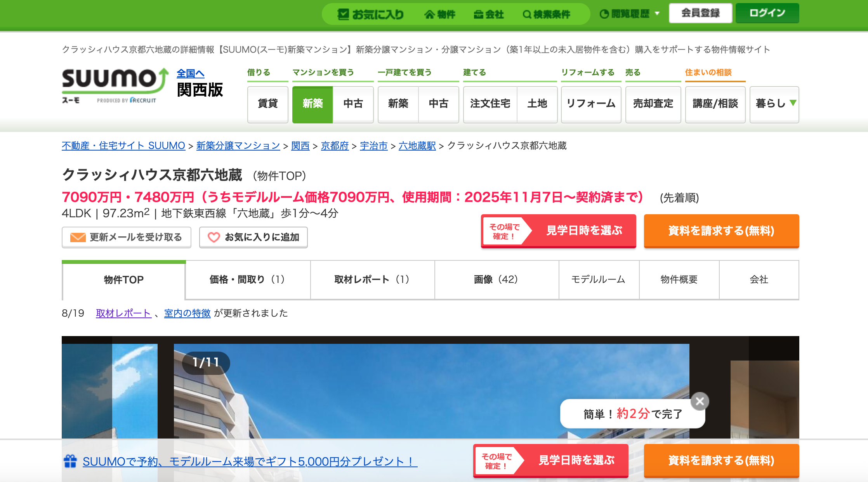Open 関西 breadcrumb link

(x=300, y=146)
